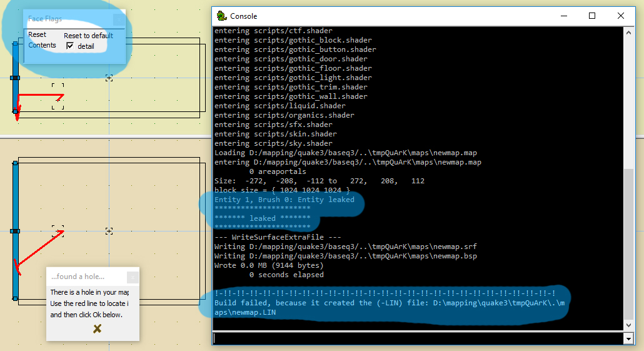The image size is (644, 351).
Task: Close the Console window
Action: coord(621,16)
